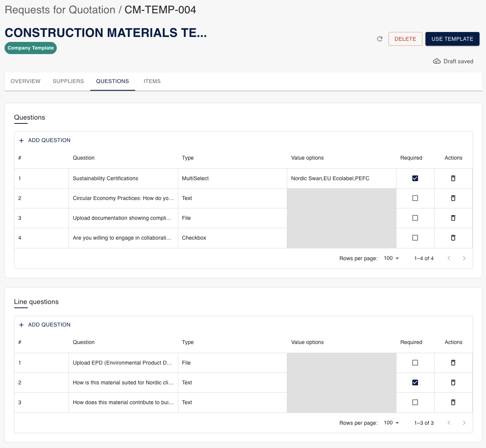This screenshot has width=486, height=448.
Task: Uncheck Required for Nordic climate line question
Action: point(415,382)
